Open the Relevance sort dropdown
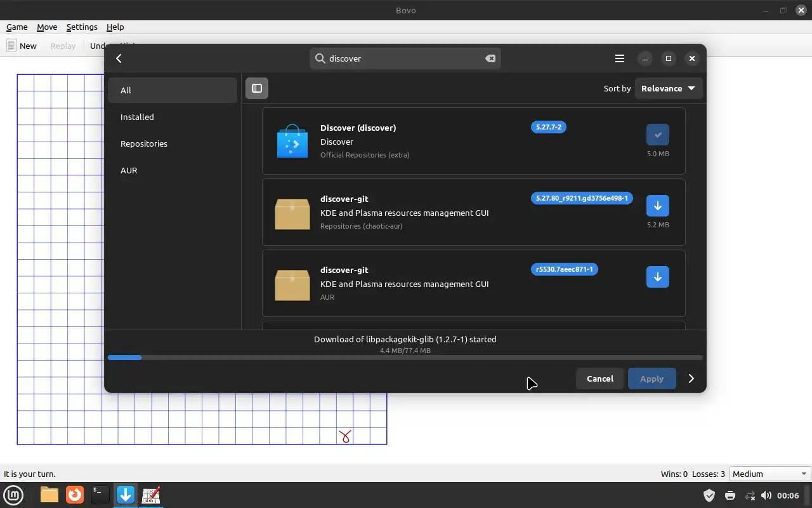The image size is (812, 508). pos(668,88)
